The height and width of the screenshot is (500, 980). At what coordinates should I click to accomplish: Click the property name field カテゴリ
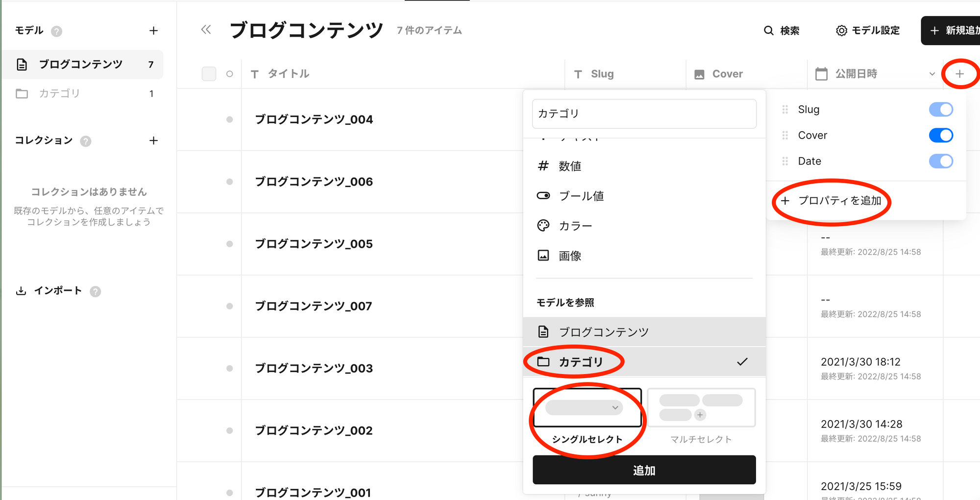(644, 114)
